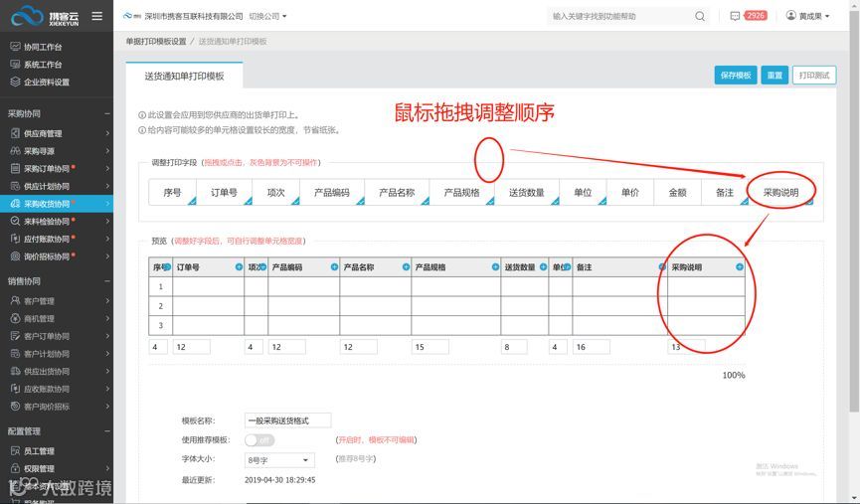Toggle the 使用推荐模板 switch
Image resolution: width=860 pixels, height=504 pixels.
pos(259,439)
